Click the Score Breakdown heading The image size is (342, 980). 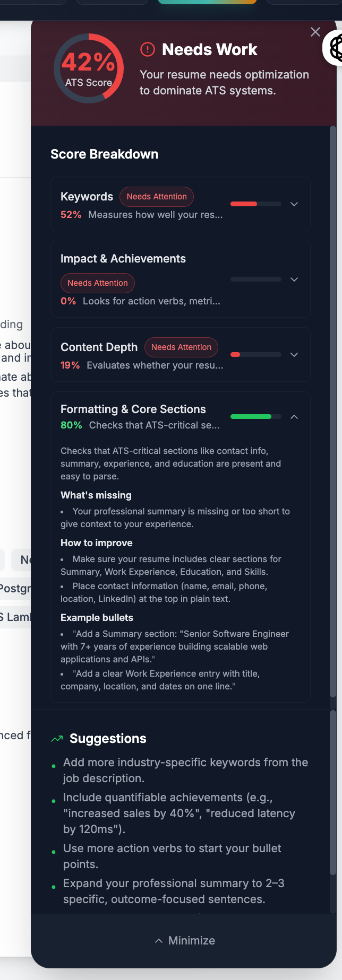coord(104,154)
